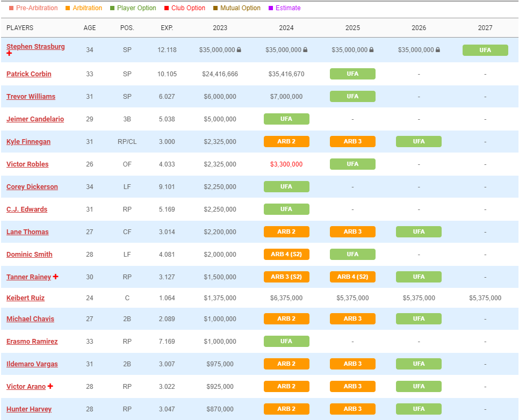Click the lock icon beside Strasburg's 2025 salary
The image size is (519, 420).
(371, 49)
